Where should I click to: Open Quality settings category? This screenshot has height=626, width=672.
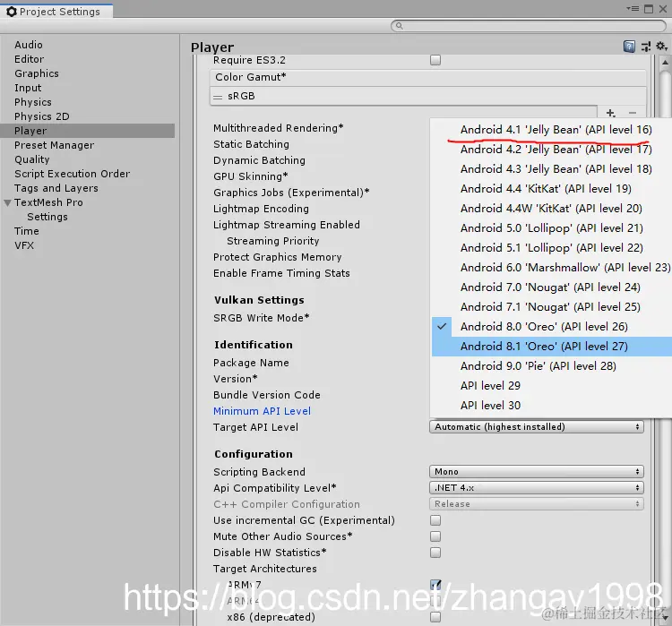(32, 159)
